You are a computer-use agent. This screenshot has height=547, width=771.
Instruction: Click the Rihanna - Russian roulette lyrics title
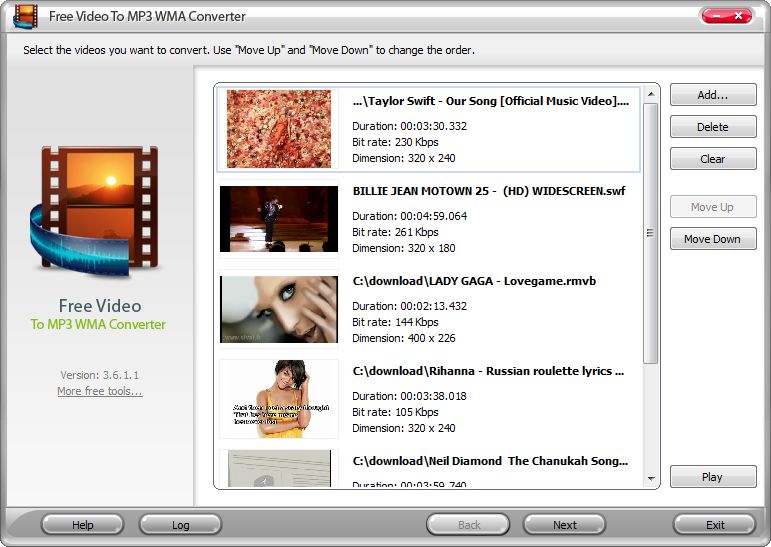tap(488, 371)
